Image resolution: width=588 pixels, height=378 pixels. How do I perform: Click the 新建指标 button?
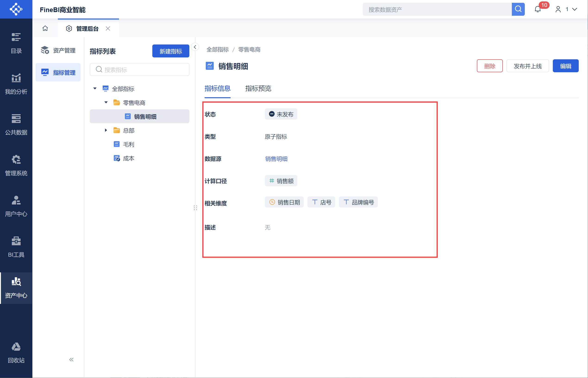(x=171, y=51)
